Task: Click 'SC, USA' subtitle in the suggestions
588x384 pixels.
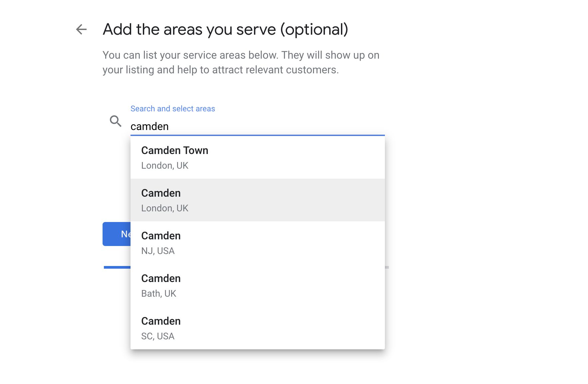Action: pyautogui.click(x=158, y=336)
